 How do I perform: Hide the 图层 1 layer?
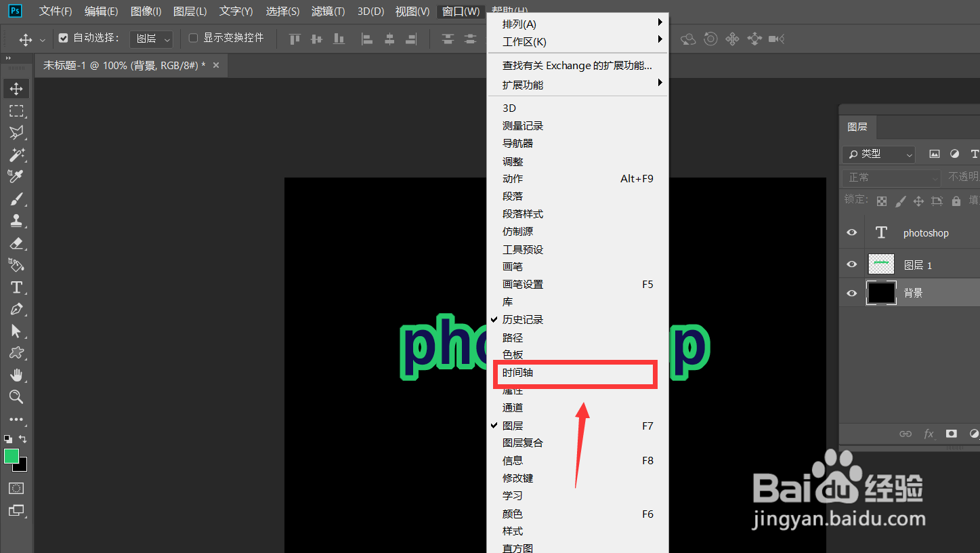pyautogui.click(x=852, y=264)
